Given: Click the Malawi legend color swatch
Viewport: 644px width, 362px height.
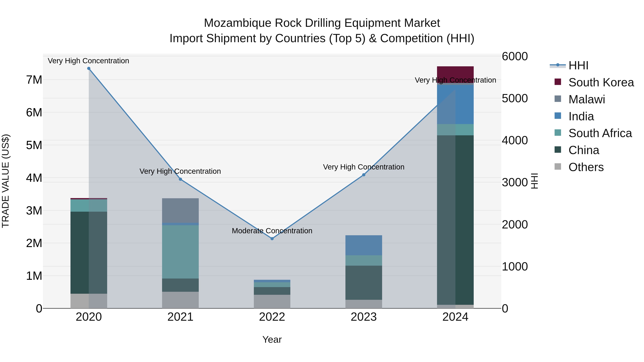Looking at the screenshot, I should (558, 99).
